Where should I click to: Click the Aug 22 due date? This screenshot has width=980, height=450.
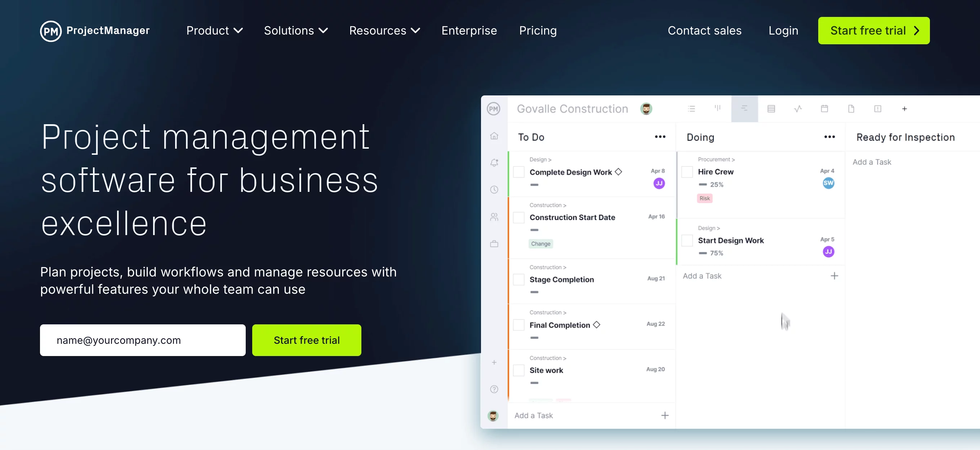tap(655, 324)
